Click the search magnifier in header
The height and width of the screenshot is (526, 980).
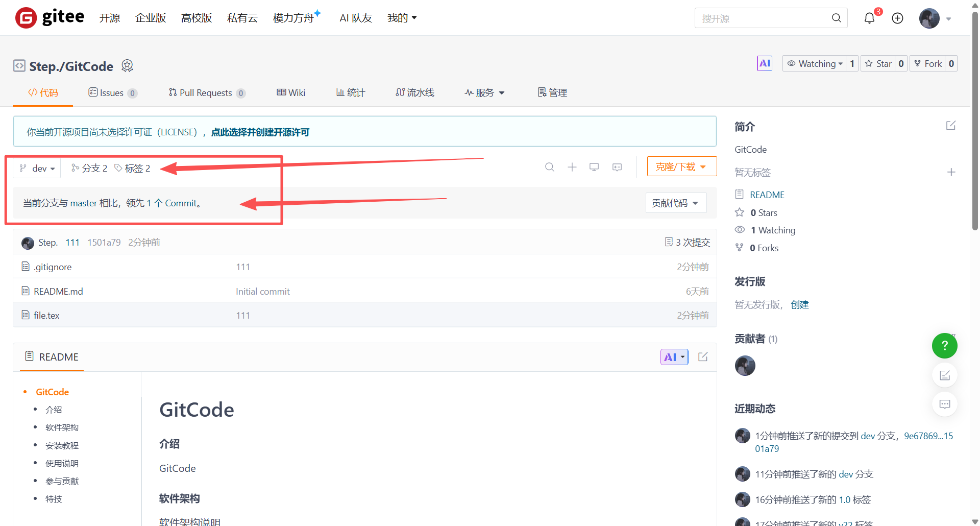point(836,18)
